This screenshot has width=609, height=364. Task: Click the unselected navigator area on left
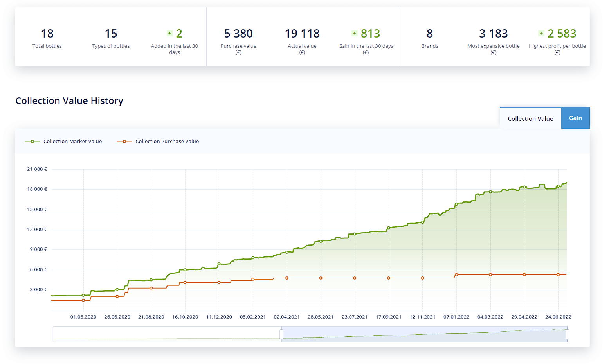[x=167, y=334]
